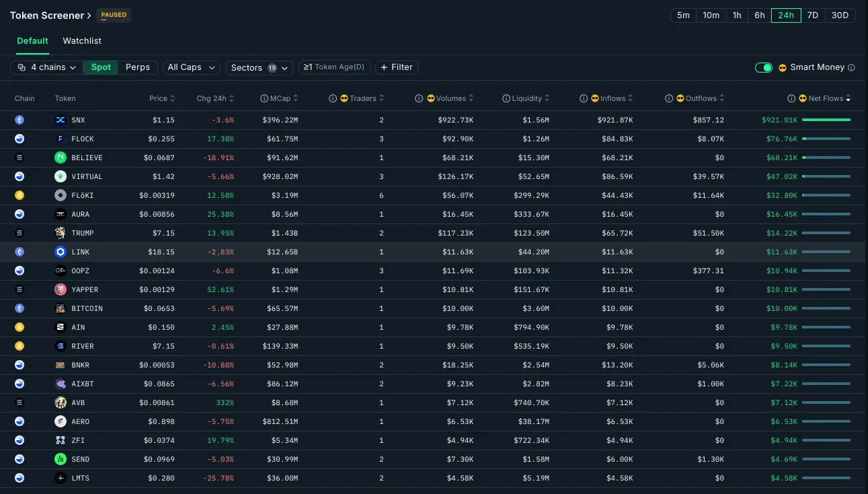Screen dimensions: 868x494
Task: Click the SNX token logo icon
Action: 61,120
